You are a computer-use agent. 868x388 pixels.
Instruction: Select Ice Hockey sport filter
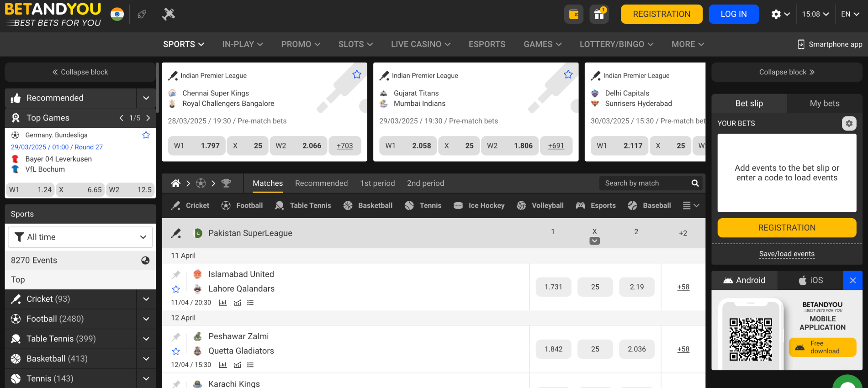tap(479, 206)
